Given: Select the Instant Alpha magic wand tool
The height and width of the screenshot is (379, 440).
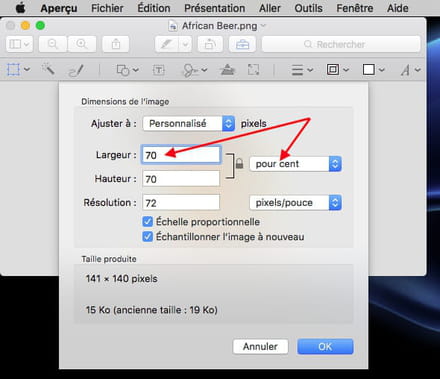Looking at the screenshot, I should [x=48, y=69].
